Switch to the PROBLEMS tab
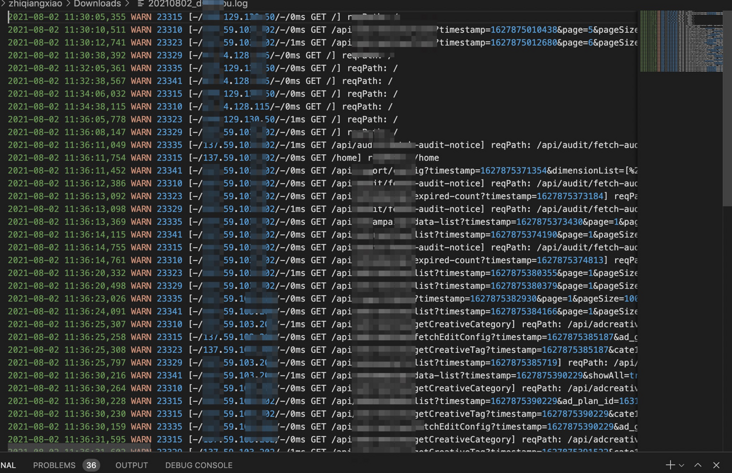The width and height of the screenshot is (732, 473). pyautogui.click(x=54, y=465)
